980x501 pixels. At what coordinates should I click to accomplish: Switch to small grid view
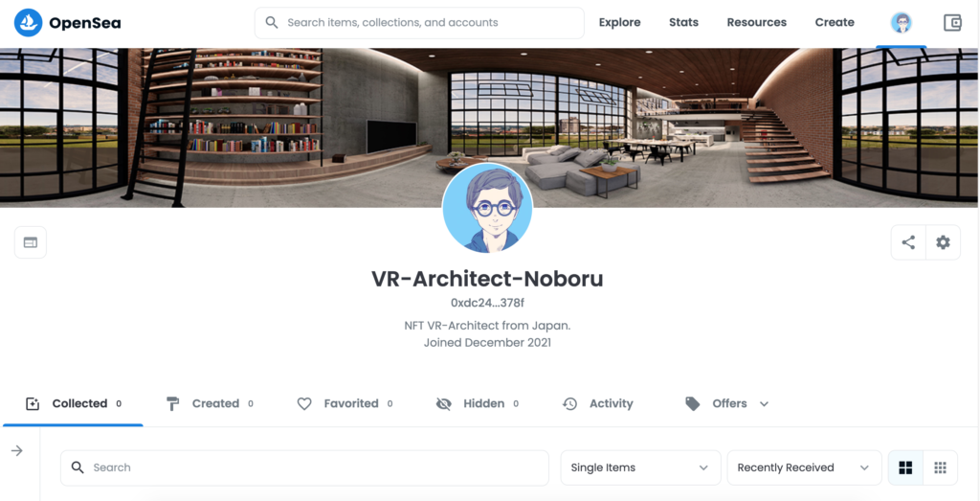[x=940, y=467]
